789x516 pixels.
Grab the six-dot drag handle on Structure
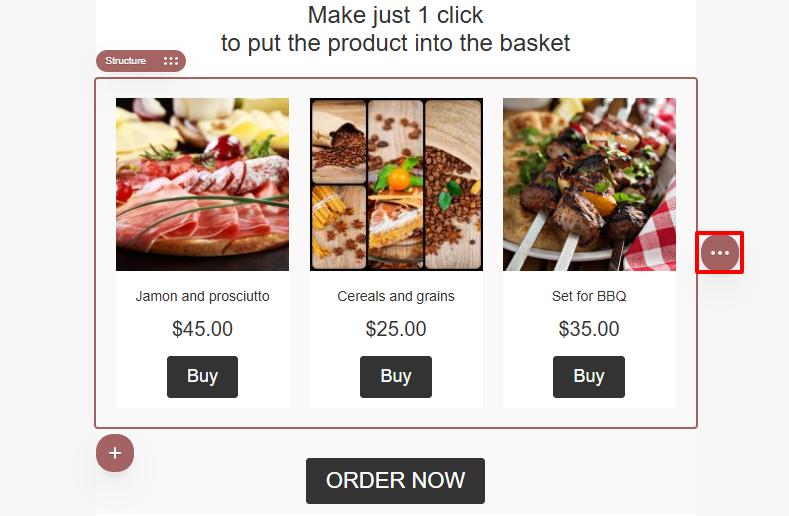[x=171, y=61]
